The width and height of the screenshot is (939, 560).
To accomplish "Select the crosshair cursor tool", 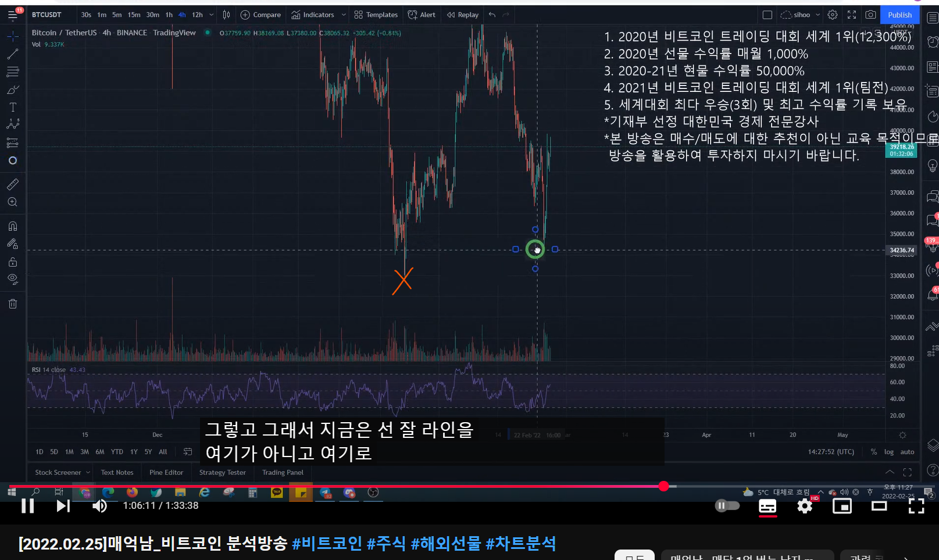I will point(13,37).
